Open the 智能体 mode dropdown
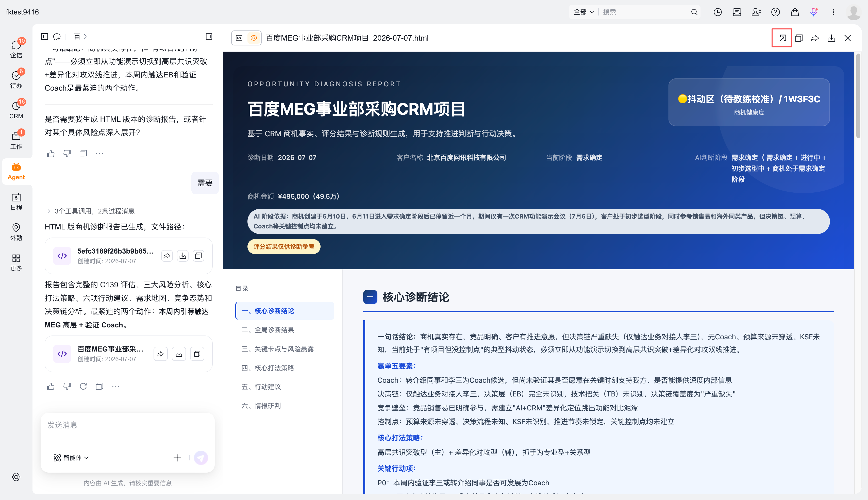 [x=71, y=457]
